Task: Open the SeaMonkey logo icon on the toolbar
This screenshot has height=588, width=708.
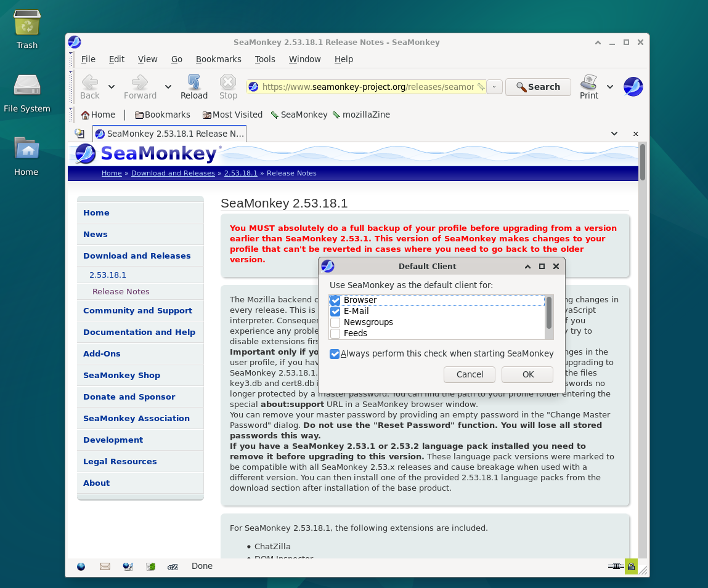Action: 633,86
